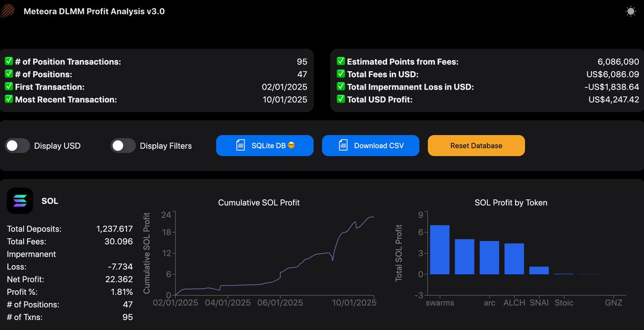
Task: Click the Estimated Points value 6,086,090
Action: point(619,62)
